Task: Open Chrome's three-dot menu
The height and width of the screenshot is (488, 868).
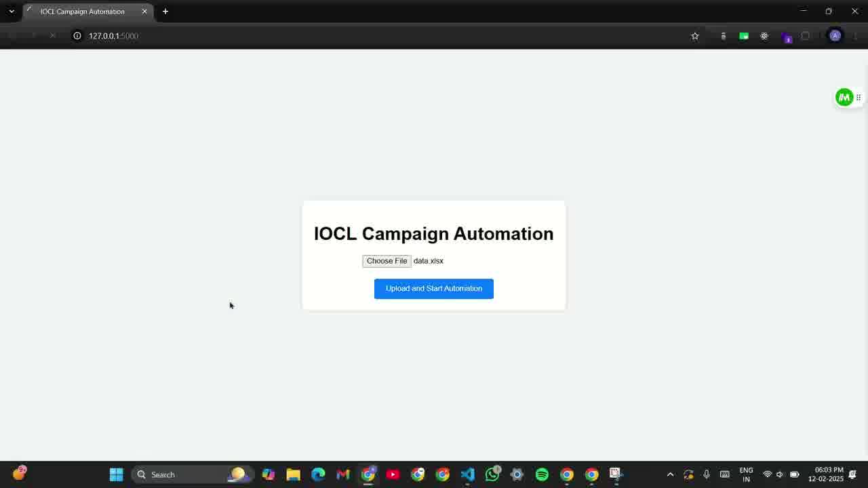Action: click(x=855, y=36)
